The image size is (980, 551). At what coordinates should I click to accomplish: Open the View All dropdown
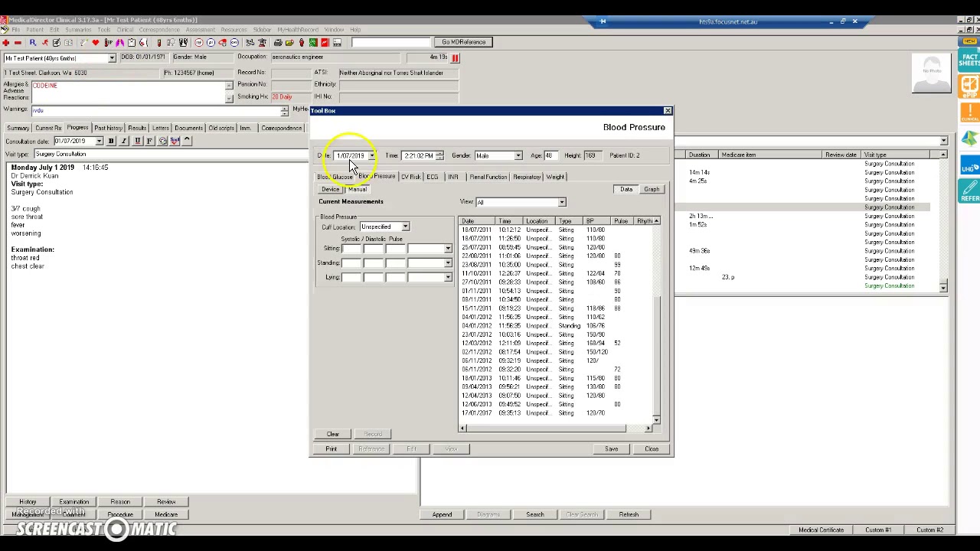561,202
